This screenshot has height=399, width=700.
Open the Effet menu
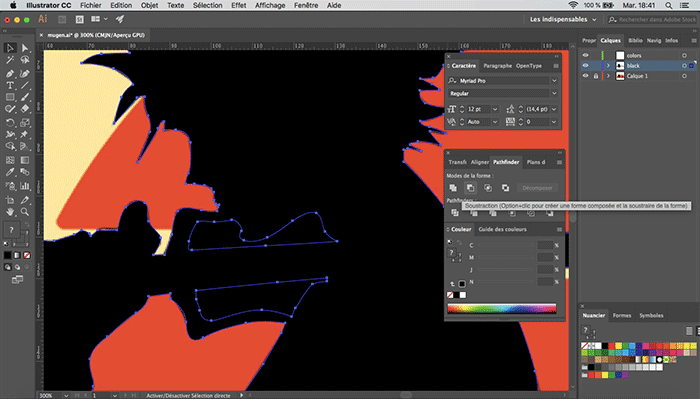coord(239,5)
